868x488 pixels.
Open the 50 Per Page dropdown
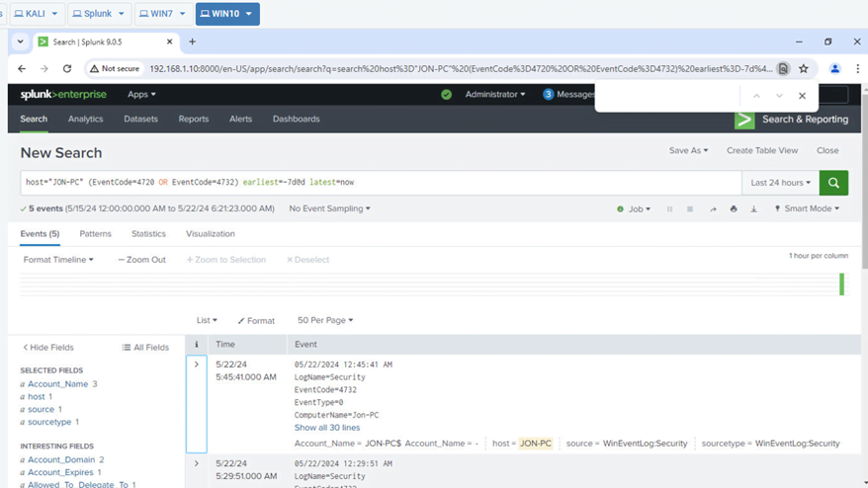click(325, 320)
